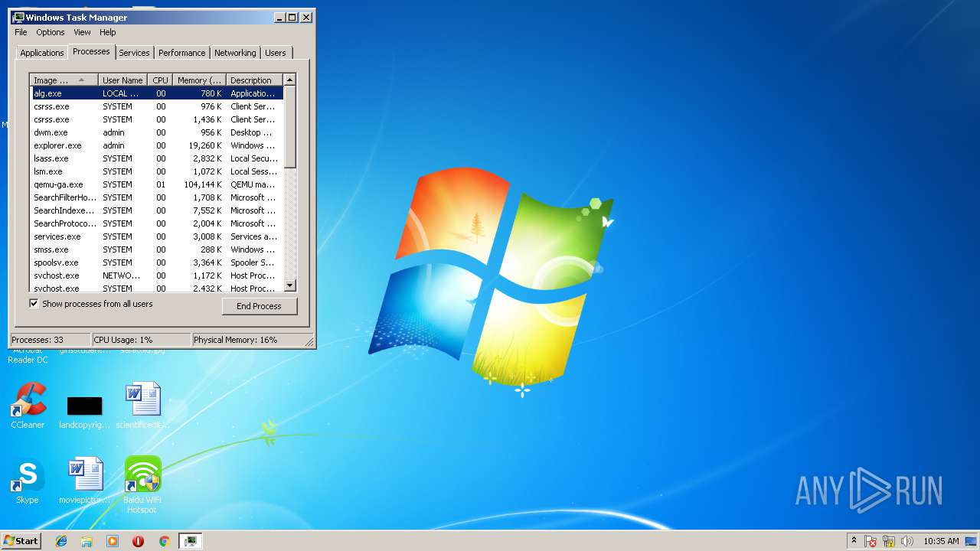Image resolution: width=980 pixels, height=551 pixels.
Task: Select the dwm.exe process row
Action: (157, 132)
